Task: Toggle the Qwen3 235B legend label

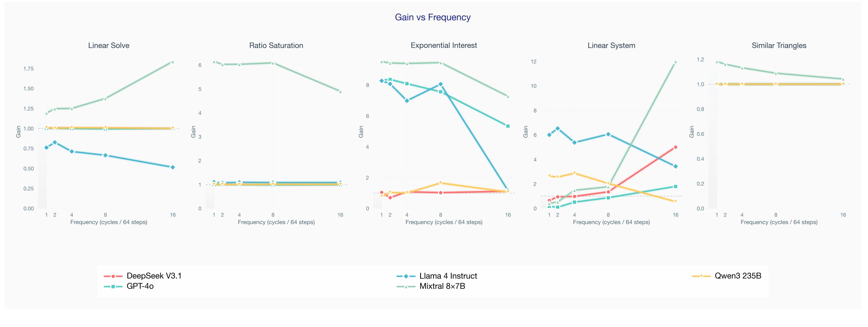Action: coord(738,276)
